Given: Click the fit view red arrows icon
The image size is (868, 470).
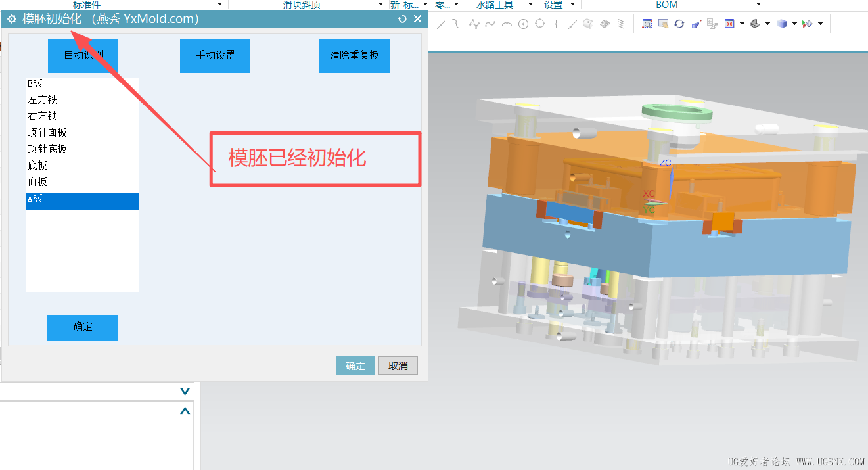Looking at the screenshot, I should point(729,24).
